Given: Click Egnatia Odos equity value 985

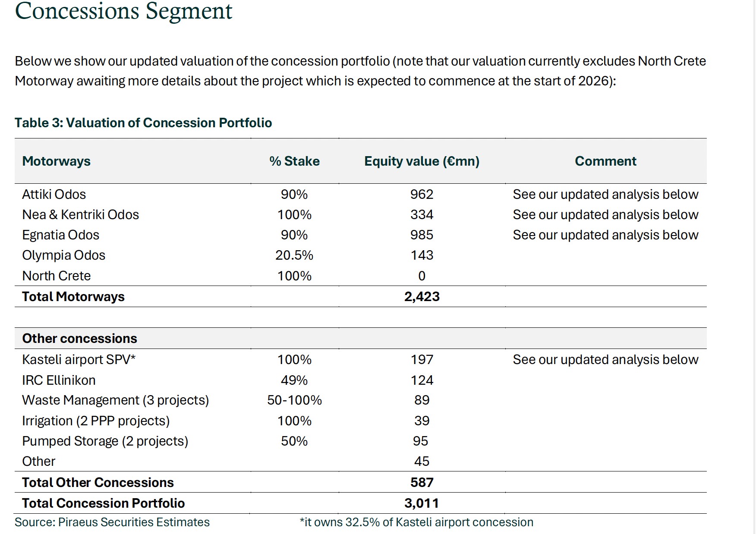Looking at the screenshot, I should point(422,235).
